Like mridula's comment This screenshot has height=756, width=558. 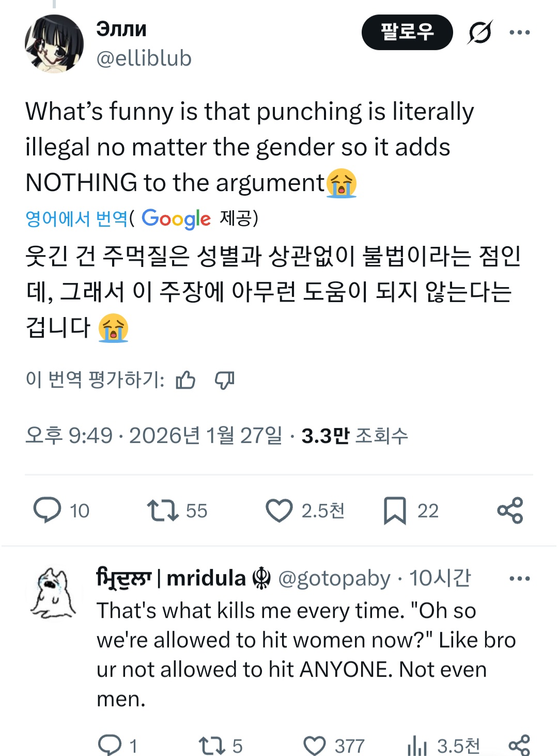(x=315, y=745)
